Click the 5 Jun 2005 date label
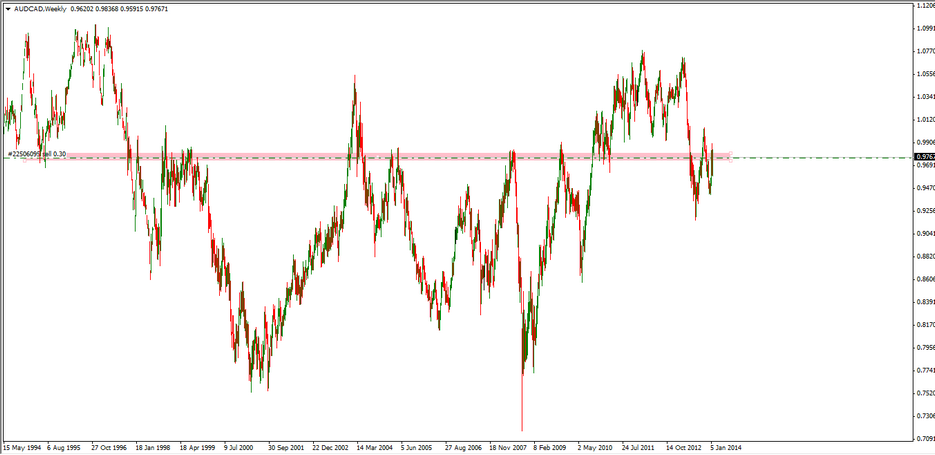Viewport: 935px width, 455px height. (423, 447)
